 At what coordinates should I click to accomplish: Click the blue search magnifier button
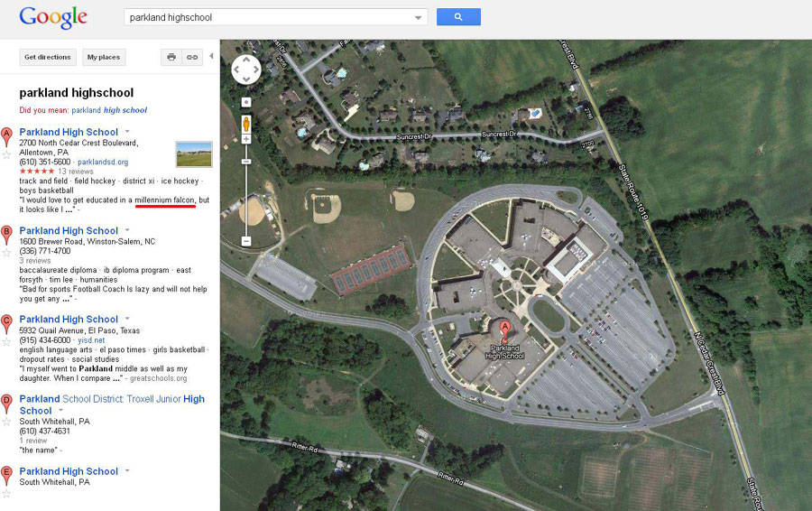[458, 16]
